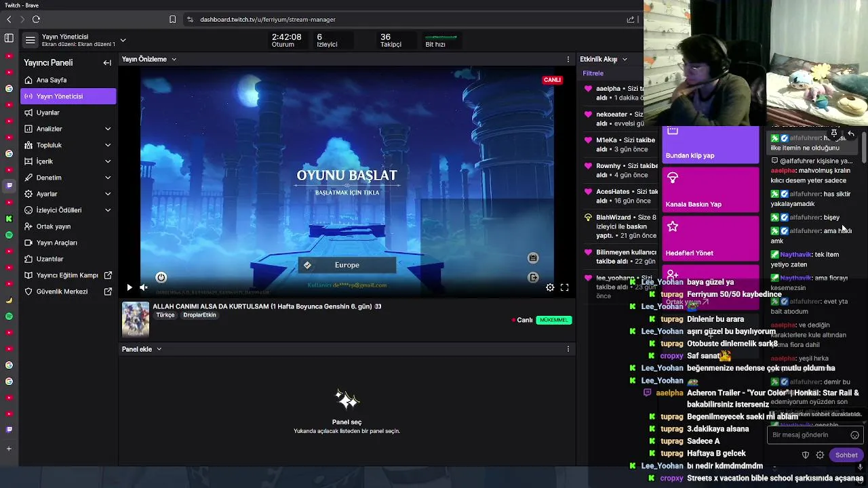868x488 pixels.
Task: Open Panel ekle row three-dot options
Action: (568, 349)
